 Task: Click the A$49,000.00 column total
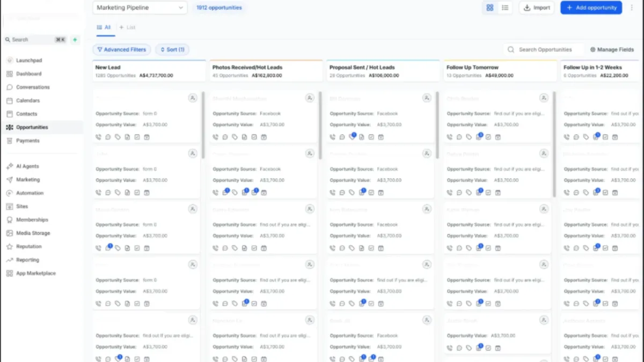[500, 76]
